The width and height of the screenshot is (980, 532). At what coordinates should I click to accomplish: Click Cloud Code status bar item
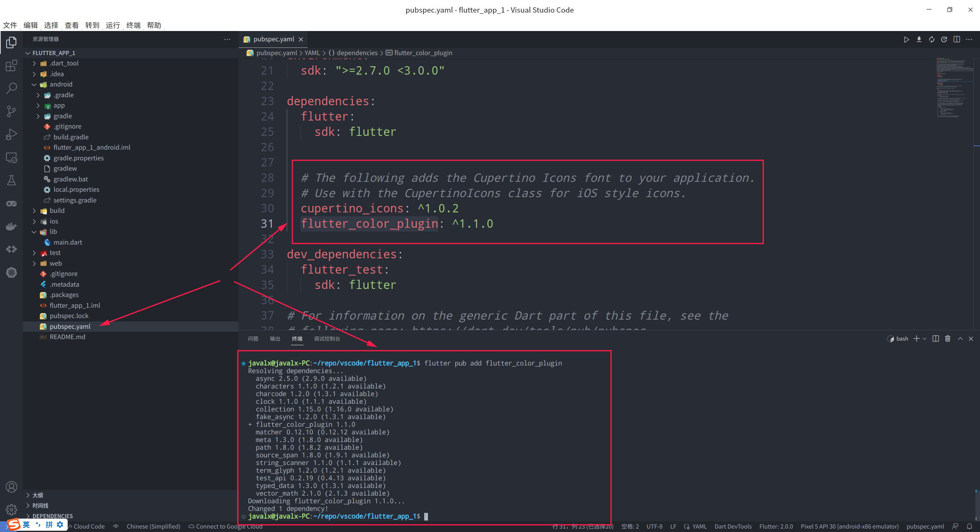point(86,527)
